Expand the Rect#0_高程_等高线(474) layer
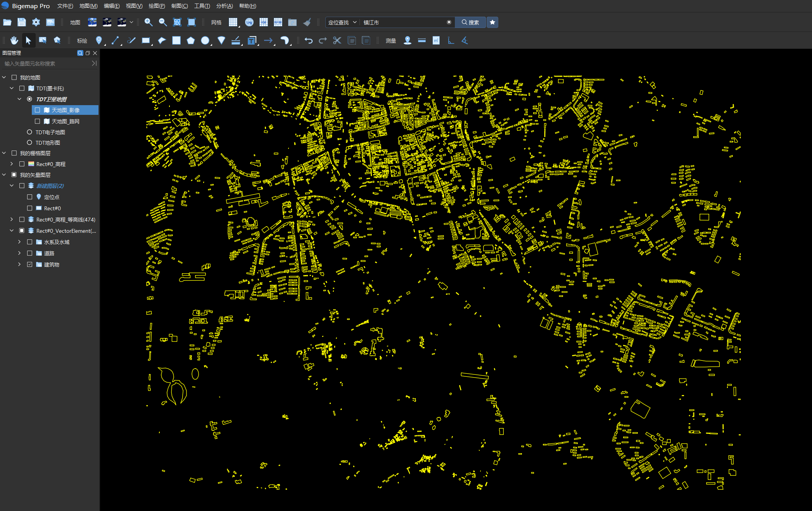The height and width of the screenshot is (511, 812). (12, 219)
